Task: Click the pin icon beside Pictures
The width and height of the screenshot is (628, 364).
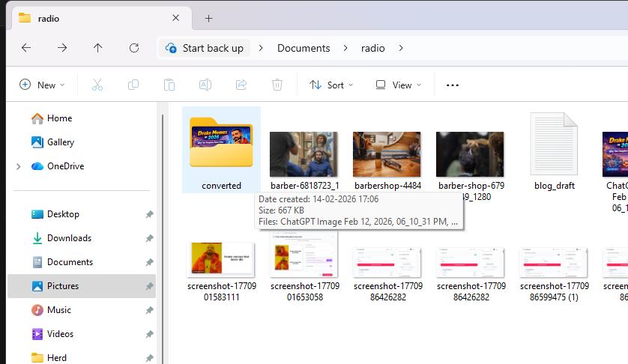Action: tap(149, 286)
